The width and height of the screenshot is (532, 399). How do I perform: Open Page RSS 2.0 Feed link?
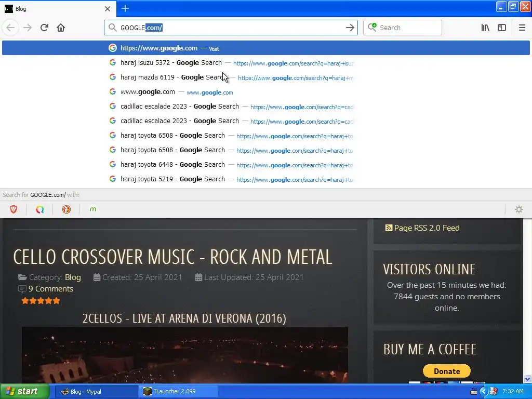[427, 228]
